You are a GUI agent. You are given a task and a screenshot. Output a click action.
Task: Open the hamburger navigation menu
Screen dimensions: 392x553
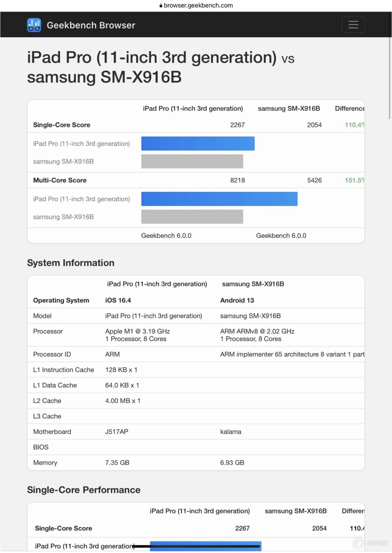pos(353,25)
